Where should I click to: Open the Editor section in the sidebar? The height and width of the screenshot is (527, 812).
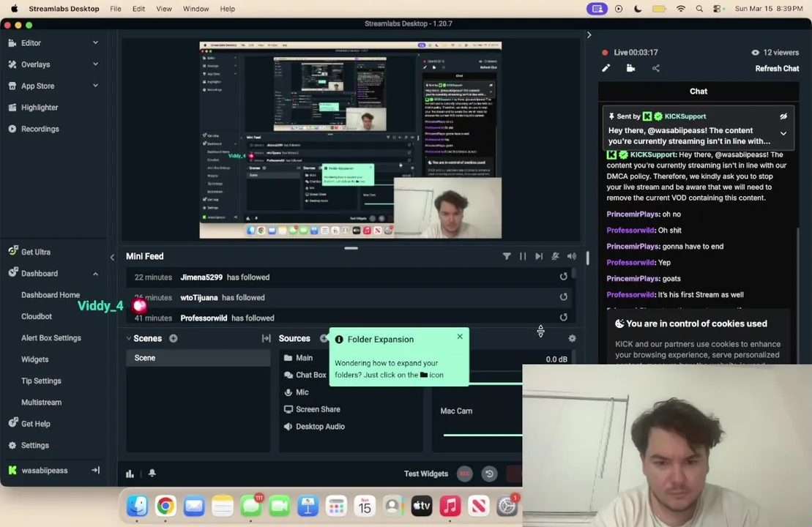click(31, 43)
